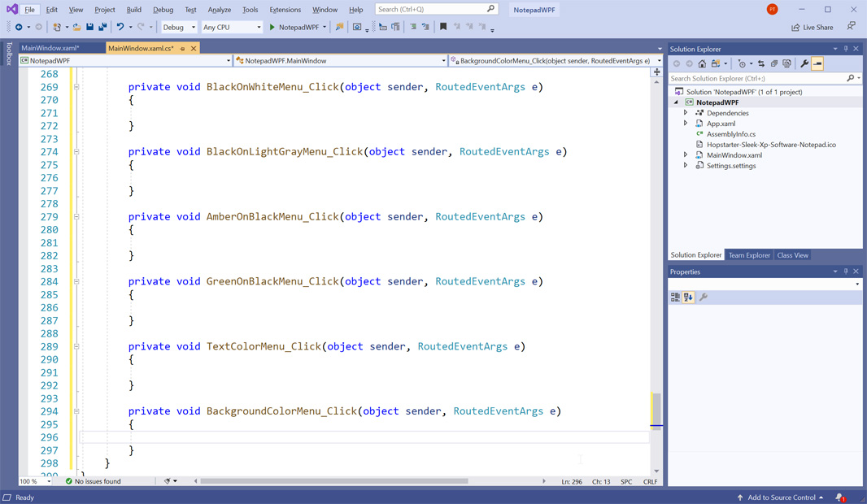Toggle alphabetical sorting in the Properties panel
This screenshot has height=504, width=867.
click(x=688, y=298)
